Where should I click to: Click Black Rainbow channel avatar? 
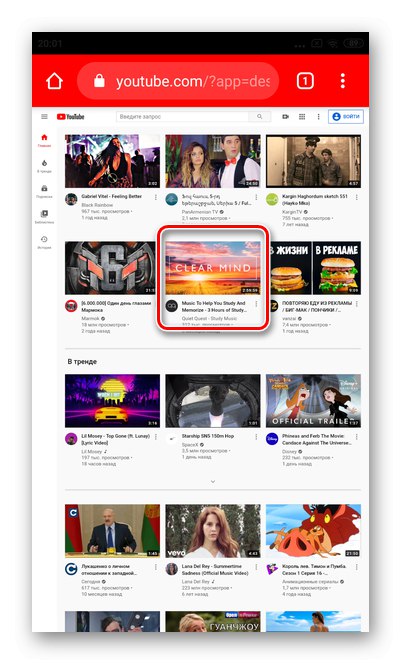coord(71,199)
